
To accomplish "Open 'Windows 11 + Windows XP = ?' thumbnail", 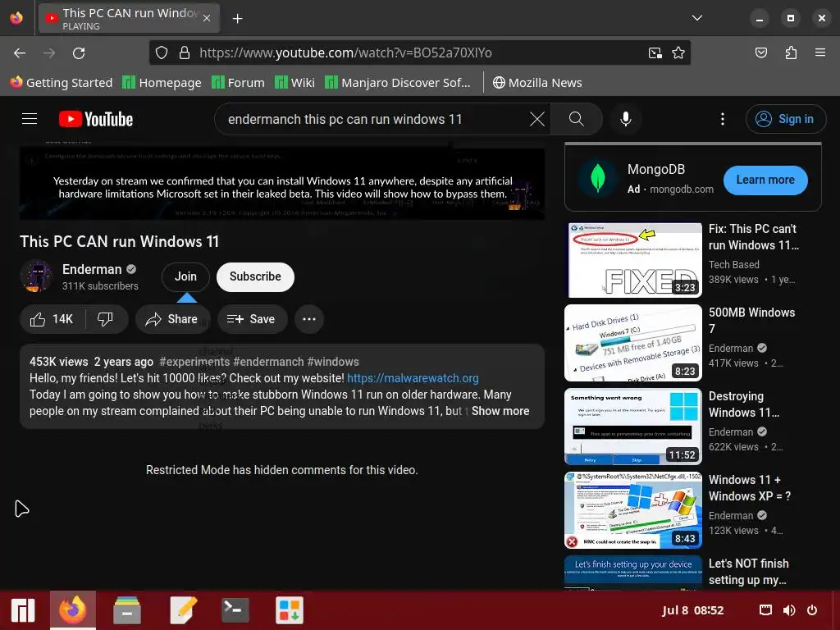I will (633, 510).
